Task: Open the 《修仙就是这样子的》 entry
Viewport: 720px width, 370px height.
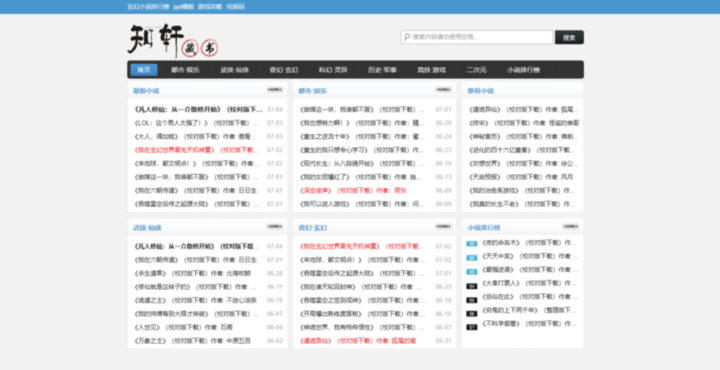Action: tap(195, 287)
